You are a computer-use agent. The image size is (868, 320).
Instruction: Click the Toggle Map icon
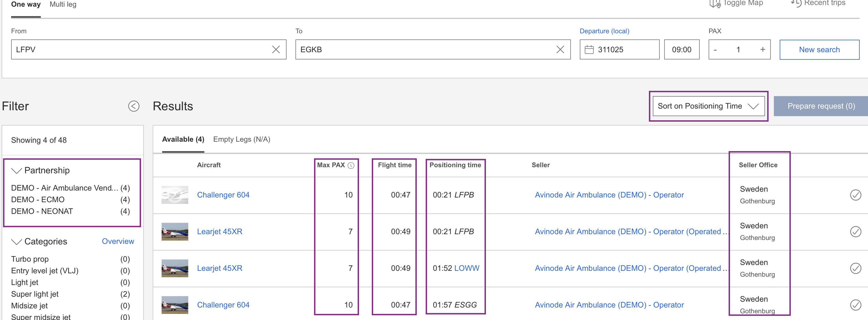pos(714,4)
